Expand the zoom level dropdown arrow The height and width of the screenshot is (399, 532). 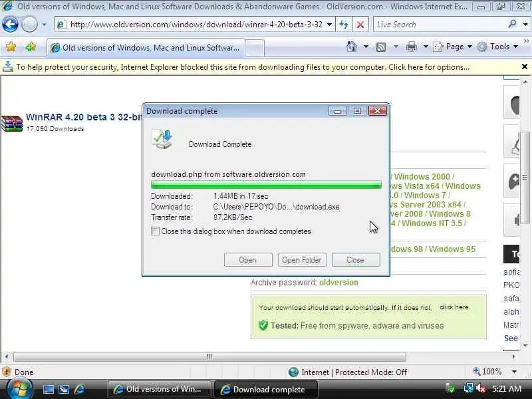514,372
